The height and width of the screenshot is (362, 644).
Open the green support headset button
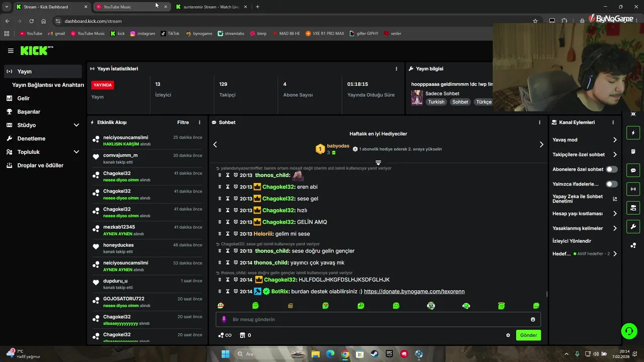(629, 331)
